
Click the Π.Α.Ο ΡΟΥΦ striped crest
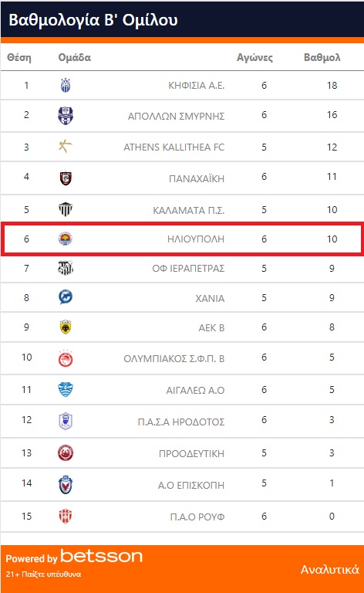pyautogui.click(x=66, y=517)
